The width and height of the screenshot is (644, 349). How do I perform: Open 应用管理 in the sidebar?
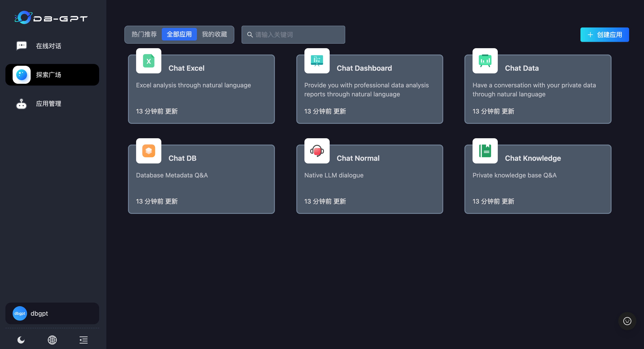point(52,104)
